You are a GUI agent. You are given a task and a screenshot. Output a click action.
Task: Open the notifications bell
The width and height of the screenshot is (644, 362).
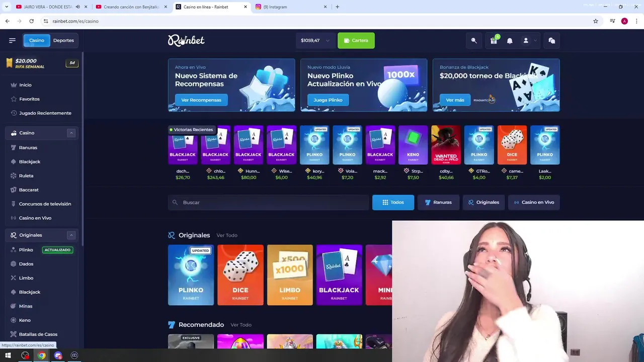tap(510, 41)
